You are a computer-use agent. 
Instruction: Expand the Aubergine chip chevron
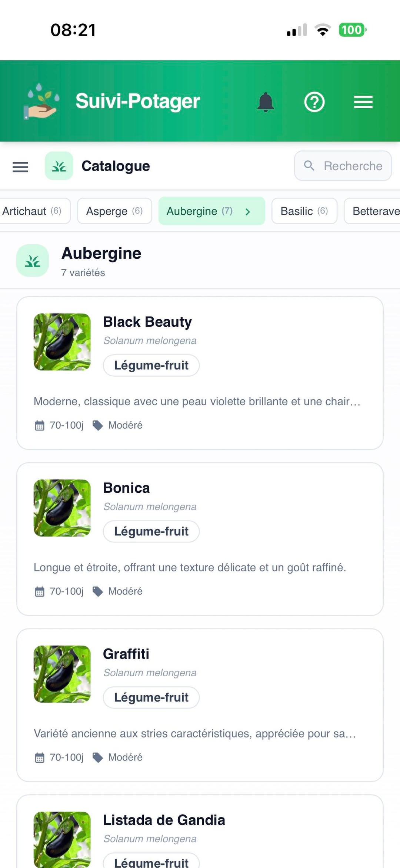[x=248, y=212]
